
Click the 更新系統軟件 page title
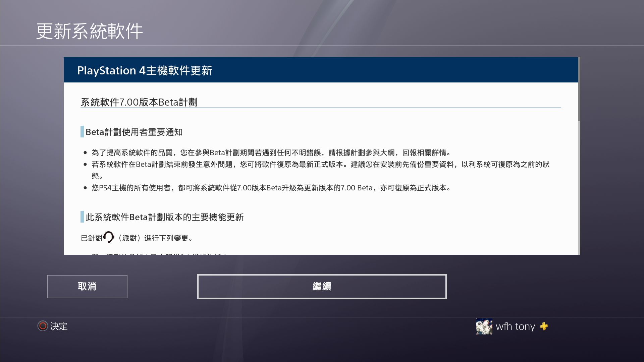90,32
